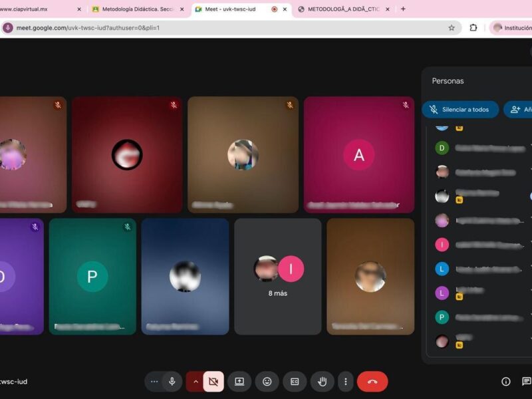Expand the video options chevron
532x399 pixels.
196,381
